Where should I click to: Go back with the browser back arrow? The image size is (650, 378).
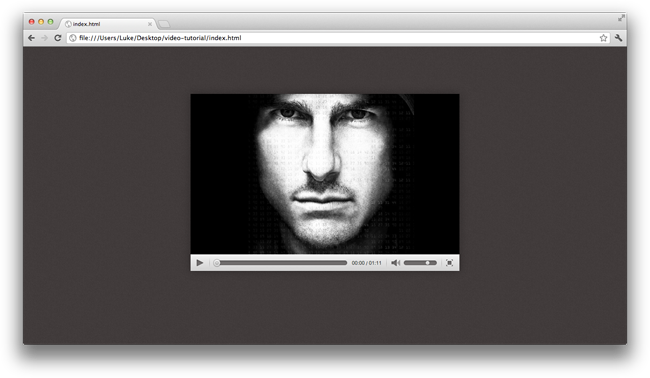point(32,38)
